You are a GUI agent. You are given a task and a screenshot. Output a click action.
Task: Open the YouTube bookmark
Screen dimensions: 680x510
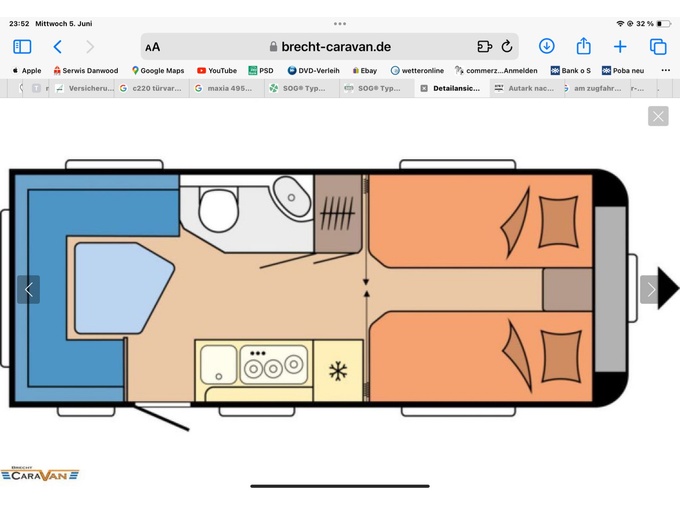(x=217, y=71)
